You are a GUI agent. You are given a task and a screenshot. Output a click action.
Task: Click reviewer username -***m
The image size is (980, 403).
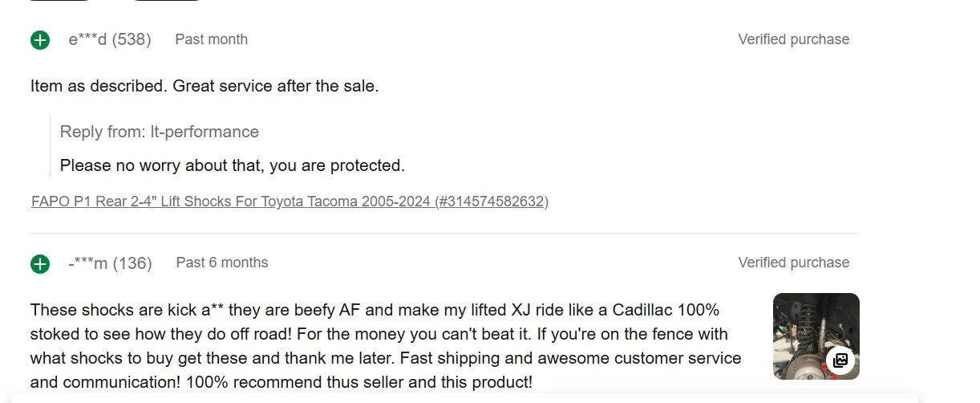[x=88, y=263]
